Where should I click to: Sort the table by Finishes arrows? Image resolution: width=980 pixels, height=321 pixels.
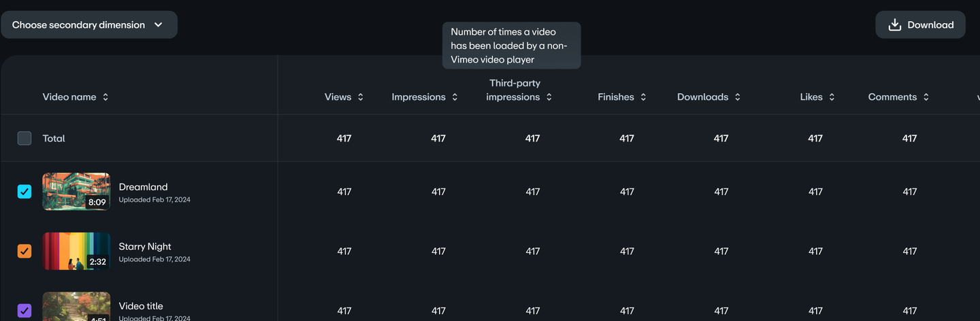[643, 97]
